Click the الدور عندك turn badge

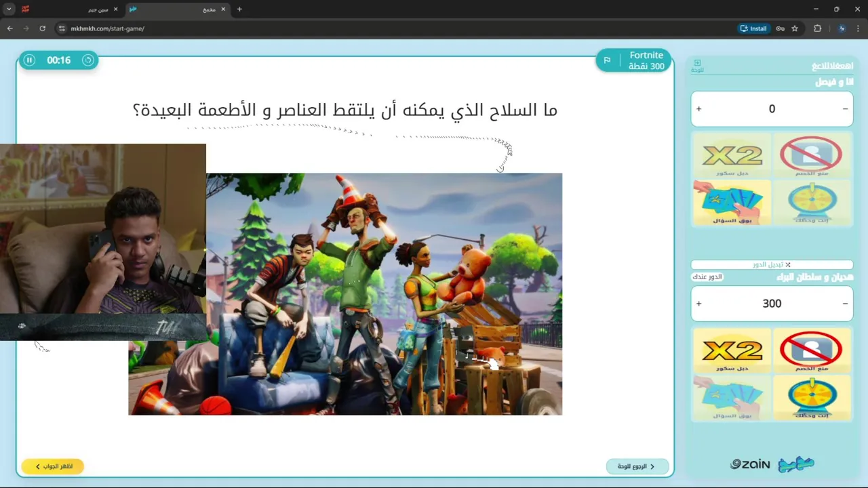(707, 277)
